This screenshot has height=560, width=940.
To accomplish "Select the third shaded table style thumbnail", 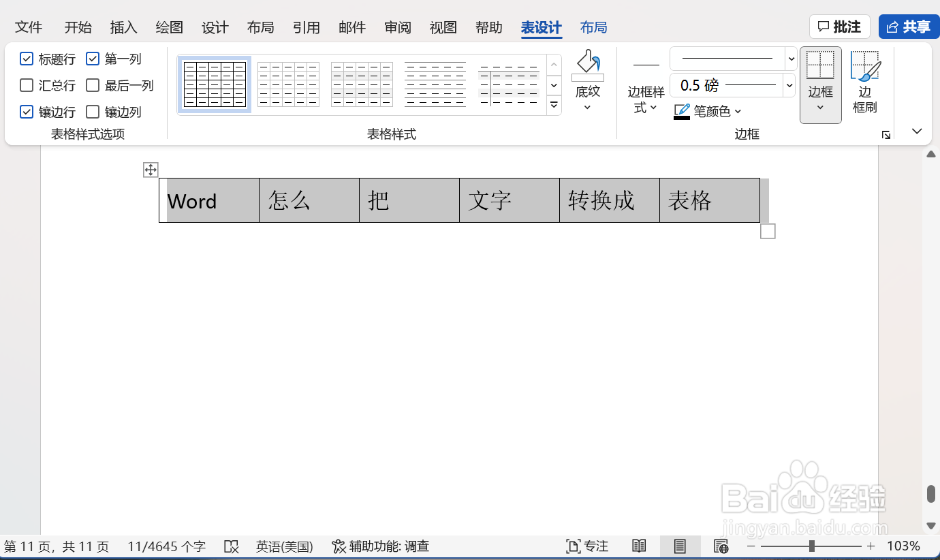I will tap(362, 84).
